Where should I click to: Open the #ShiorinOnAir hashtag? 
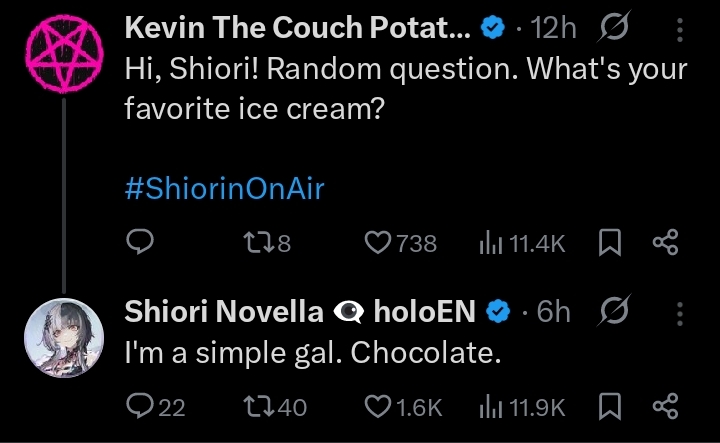(224, 188)
